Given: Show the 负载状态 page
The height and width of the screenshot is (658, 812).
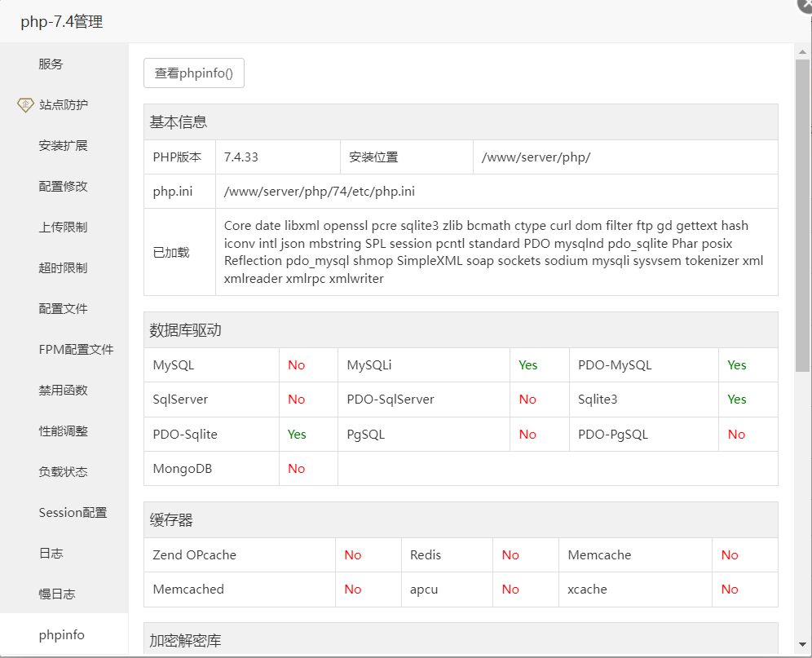Looking at the screenshot, I should 64,471.
